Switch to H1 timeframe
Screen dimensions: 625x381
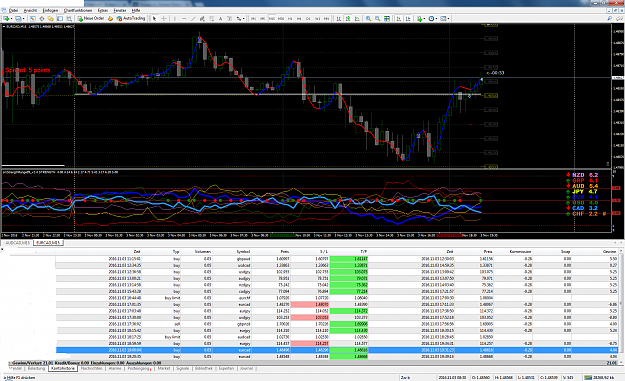[x=290, y=18]
